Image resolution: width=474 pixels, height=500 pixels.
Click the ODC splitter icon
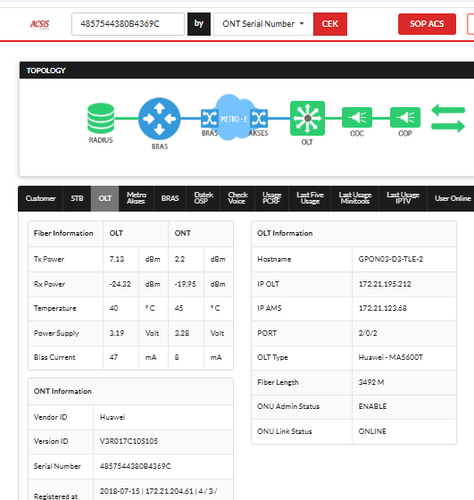click(x=357, y=117)
